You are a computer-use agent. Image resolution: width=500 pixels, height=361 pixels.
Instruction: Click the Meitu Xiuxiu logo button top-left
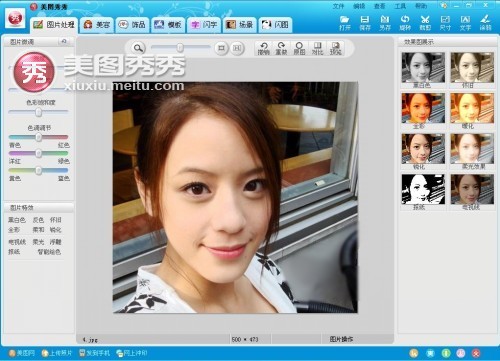click(x=15, y=18)
